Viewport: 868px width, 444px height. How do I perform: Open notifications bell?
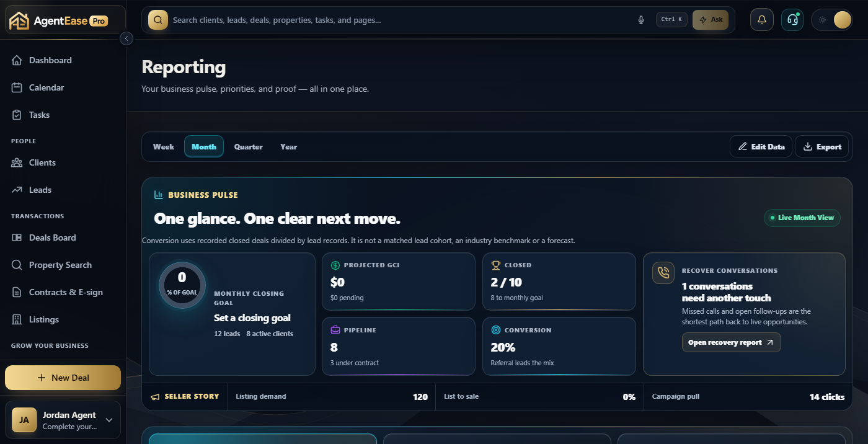tap(762, 20)
